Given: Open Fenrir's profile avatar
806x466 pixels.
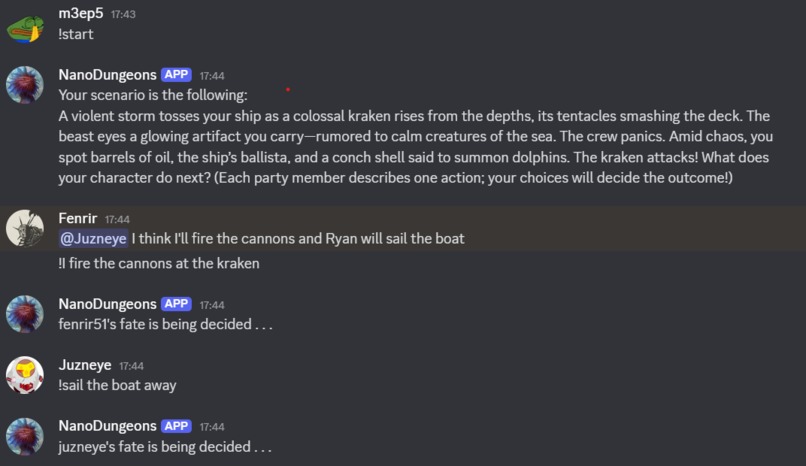Looking at the screenshot, I should tap(25, 228).
